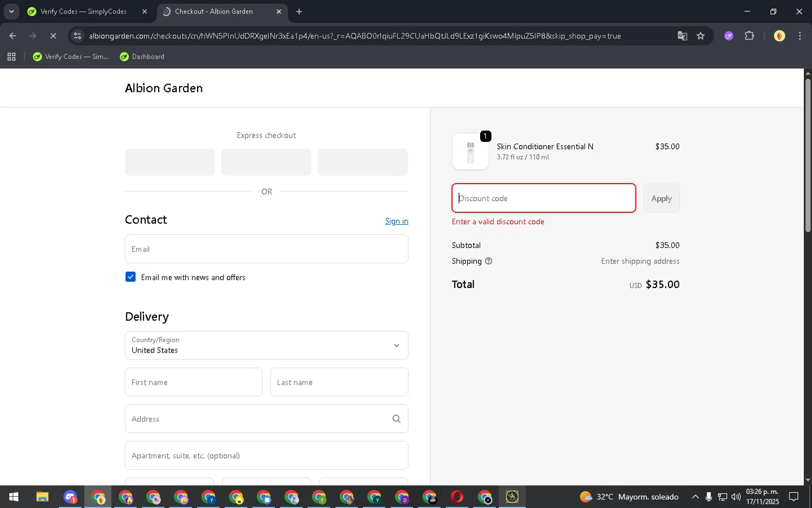812x508 pixels.
Task: Click the Apply discount button
Action: click(662, 198)
